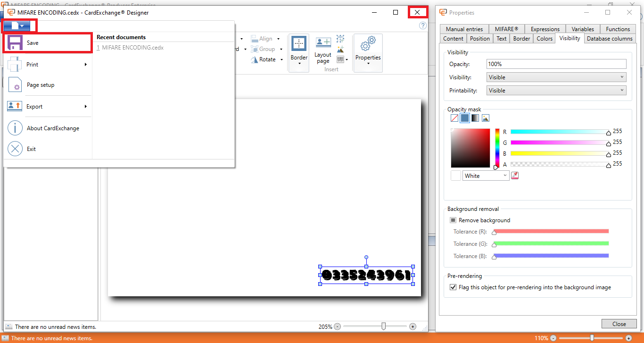The height and width of the screenshot is (343, 644).
Task: Open the Rotate dropdown
Action: point(281,59)
